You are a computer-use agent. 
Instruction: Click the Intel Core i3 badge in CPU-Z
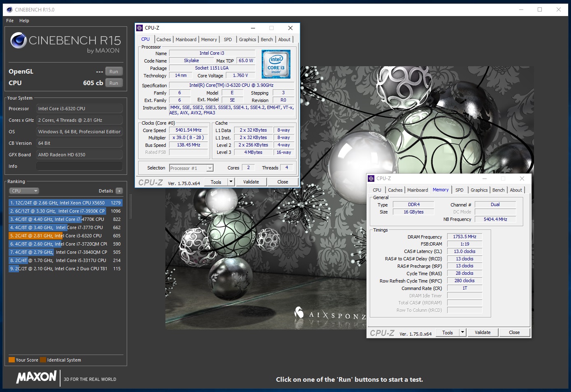pos(276,64)
